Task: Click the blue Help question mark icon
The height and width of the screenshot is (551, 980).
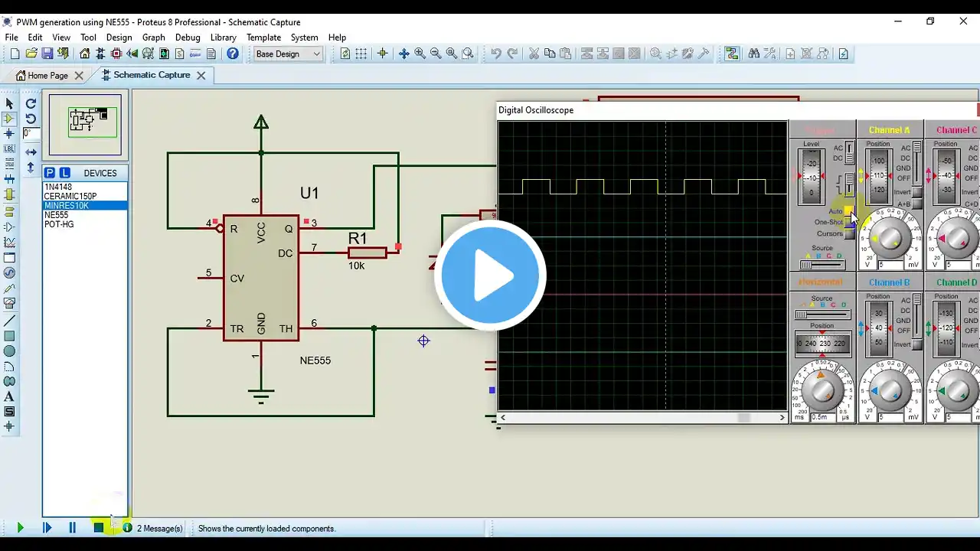Action: pyautogui.click(x=233, y=54)
